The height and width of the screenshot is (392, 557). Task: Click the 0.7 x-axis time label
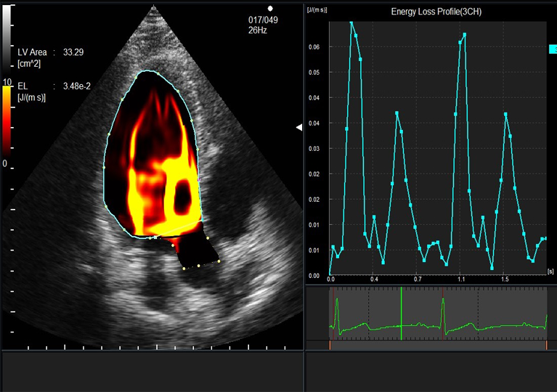click(x=418, y=279)
